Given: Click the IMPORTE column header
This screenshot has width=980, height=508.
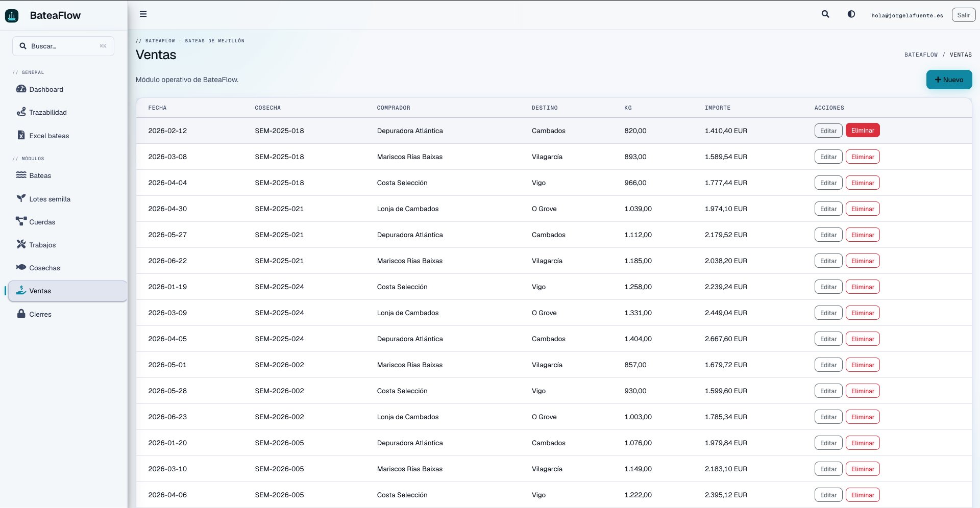Looking at the screenshot, I should 717,108.
